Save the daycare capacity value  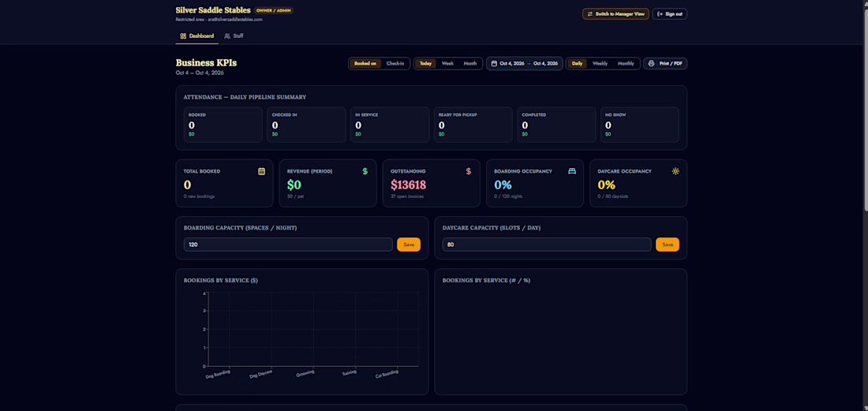coord(668,245)
